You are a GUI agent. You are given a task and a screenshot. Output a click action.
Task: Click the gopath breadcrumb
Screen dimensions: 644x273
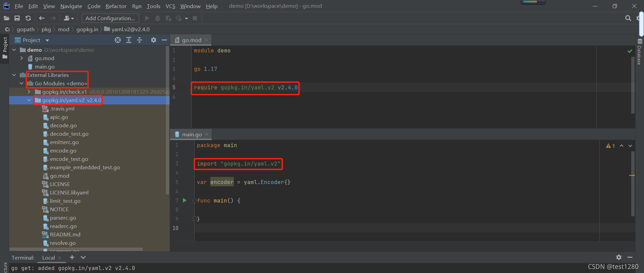(25, 29)
